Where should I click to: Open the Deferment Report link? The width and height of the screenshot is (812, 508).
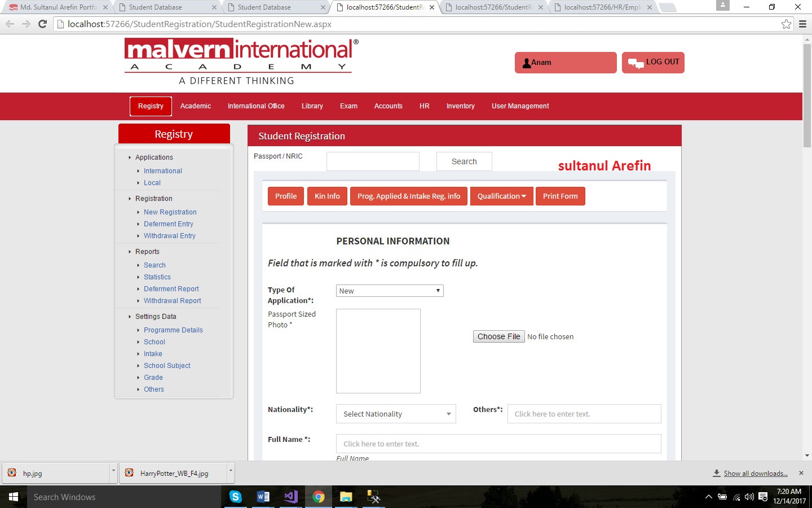(171, 289)
